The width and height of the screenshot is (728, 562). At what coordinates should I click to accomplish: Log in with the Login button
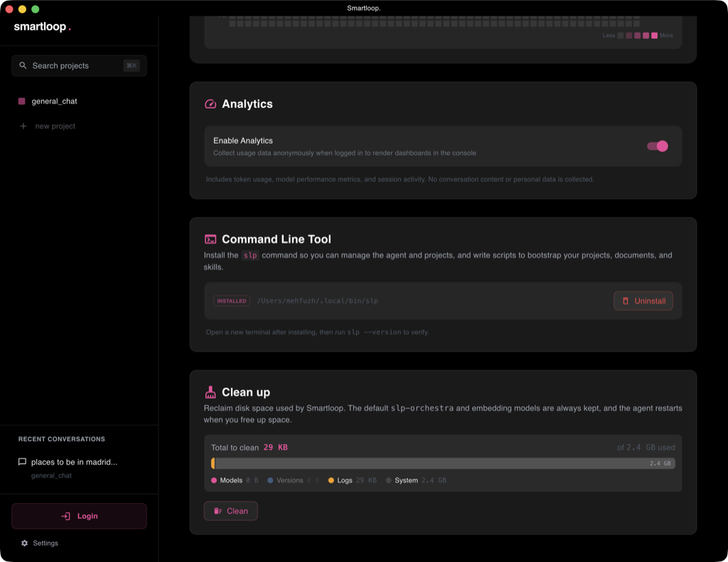[x=79, y=516]
